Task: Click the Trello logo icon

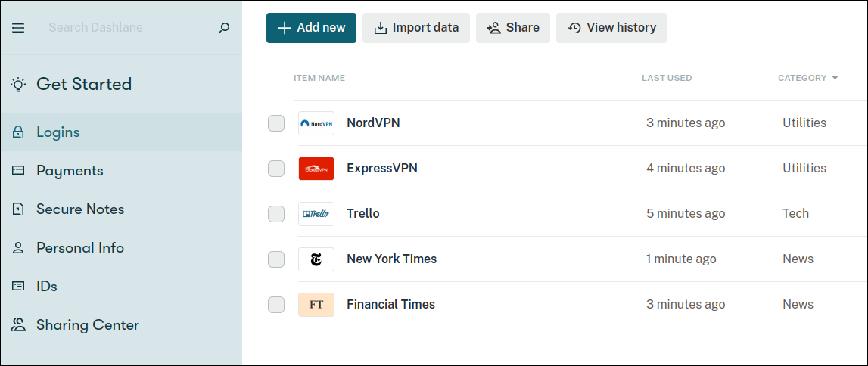Action: [x=316, y=214]
